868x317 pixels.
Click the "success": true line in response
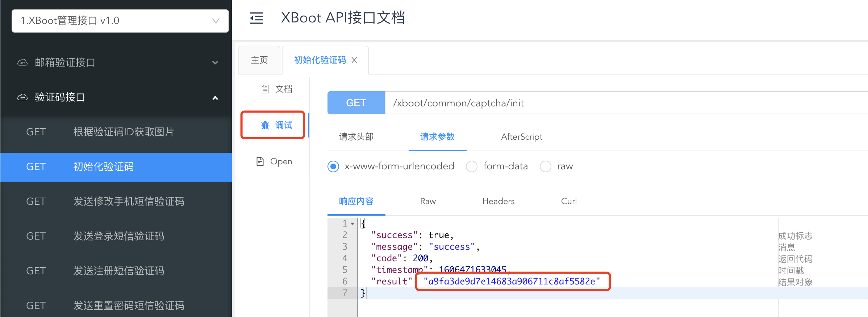point(412,235)
